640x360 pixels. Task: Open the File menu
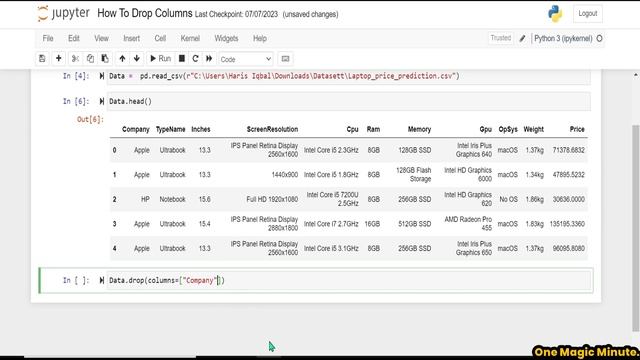48,38
